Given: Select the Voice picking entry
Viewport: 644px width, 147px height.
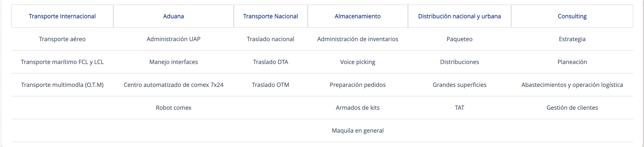Looking at the screenshot, I should [357, 62].
